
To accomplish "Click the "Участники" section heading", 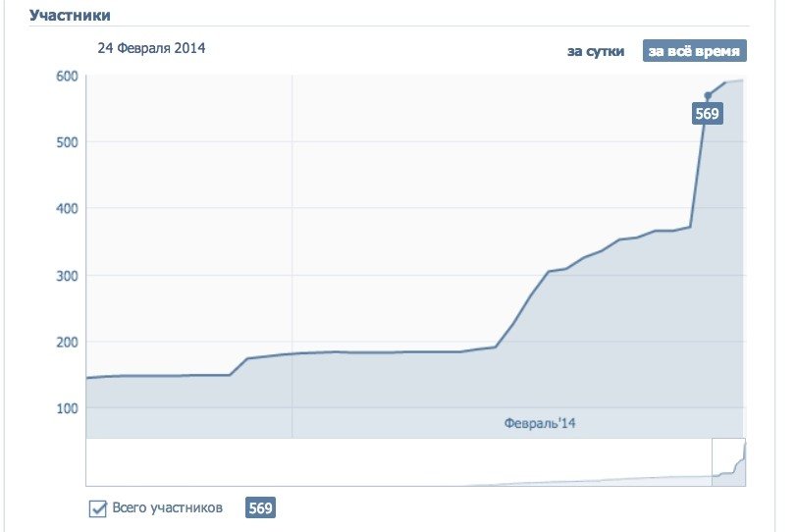I will [x=70, y=16].
